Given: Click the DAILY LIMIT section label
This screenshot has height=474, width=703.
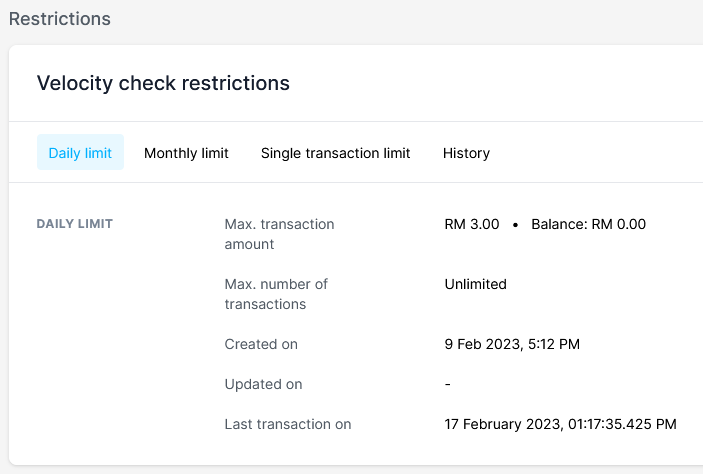Looking at the screenshot, I should [74, 224].
